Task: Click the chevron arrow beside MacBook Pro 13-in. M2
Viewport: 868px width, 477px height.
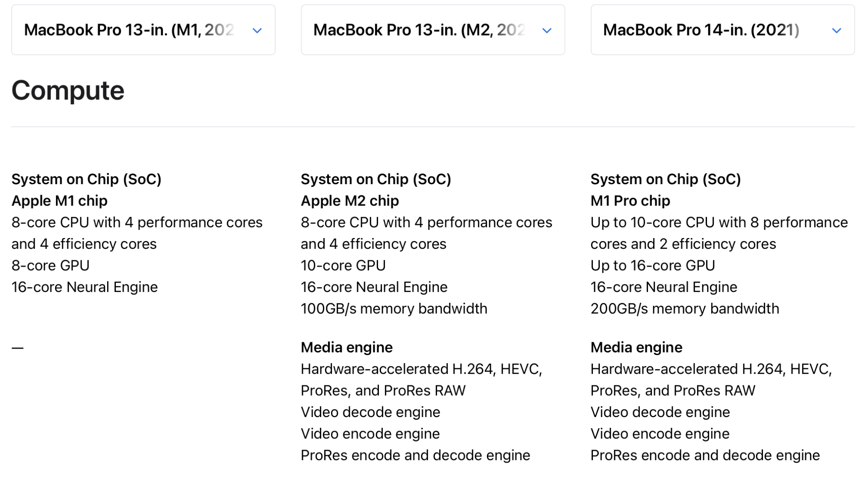Action: click(547, 30)
